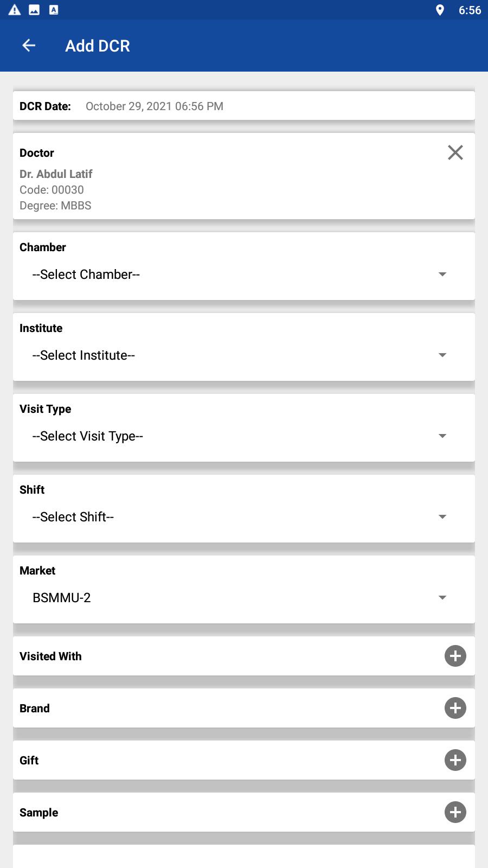Tap the Sample row label
The image size is (488, 868).
[39, 813]
